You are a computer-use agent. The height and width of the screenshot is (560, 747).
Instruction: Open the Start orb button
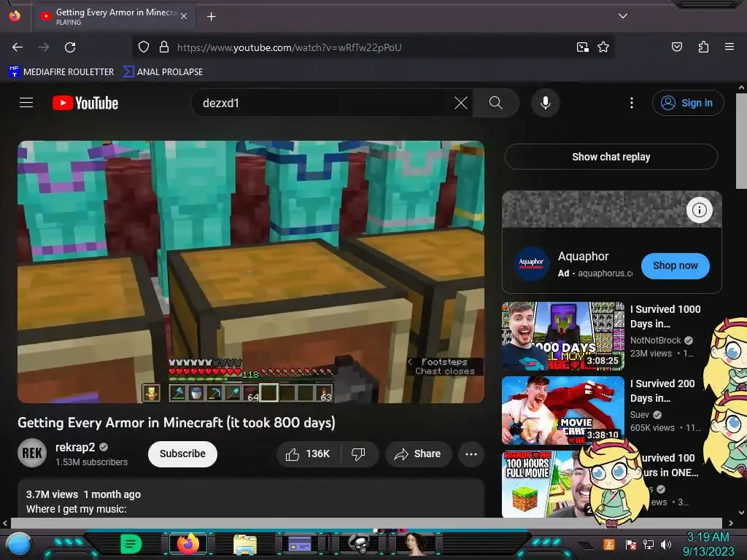[19, 544]
